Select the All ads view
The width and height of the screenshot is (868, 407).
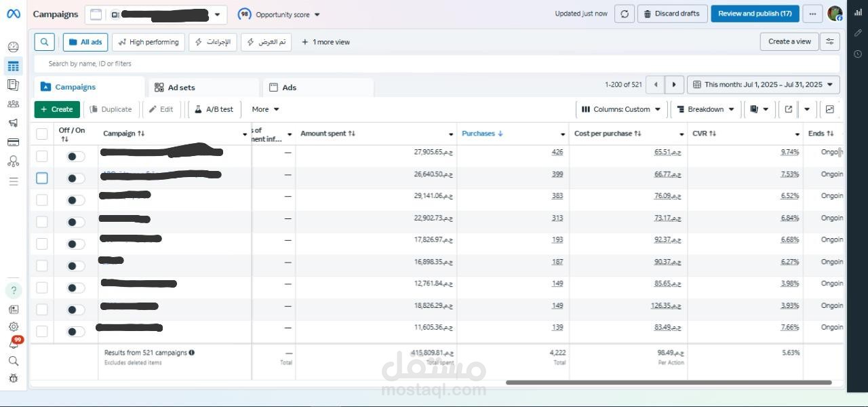(85, 42)
